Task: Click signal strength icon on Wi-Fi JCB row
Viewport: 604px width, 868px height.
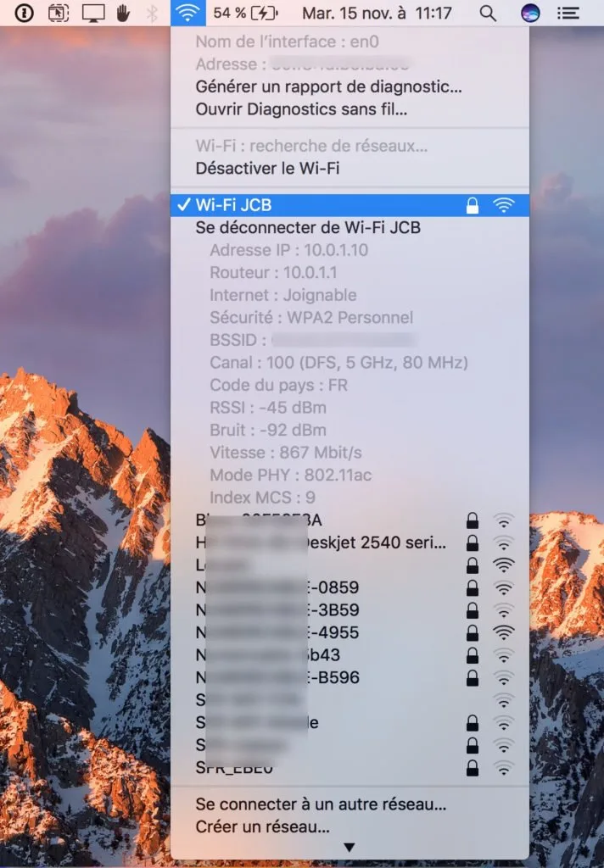Action: click(x=503, y=205)
